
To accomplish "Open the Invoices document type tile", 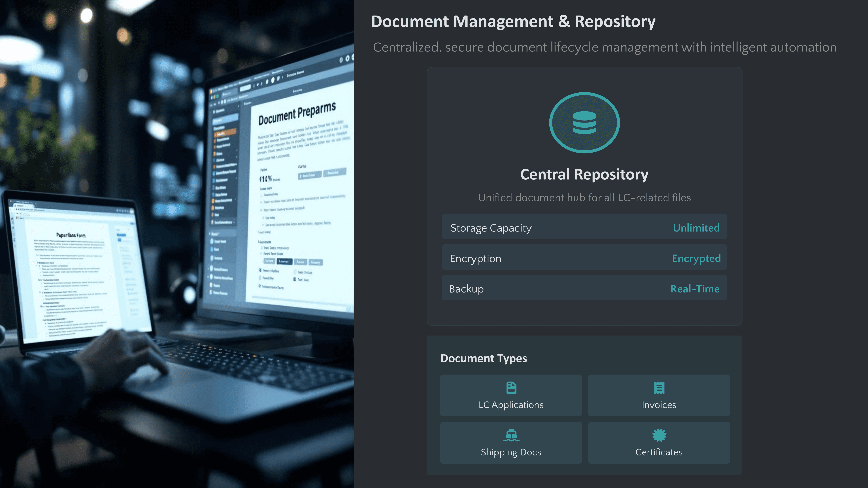I will (x=659, y=404).
